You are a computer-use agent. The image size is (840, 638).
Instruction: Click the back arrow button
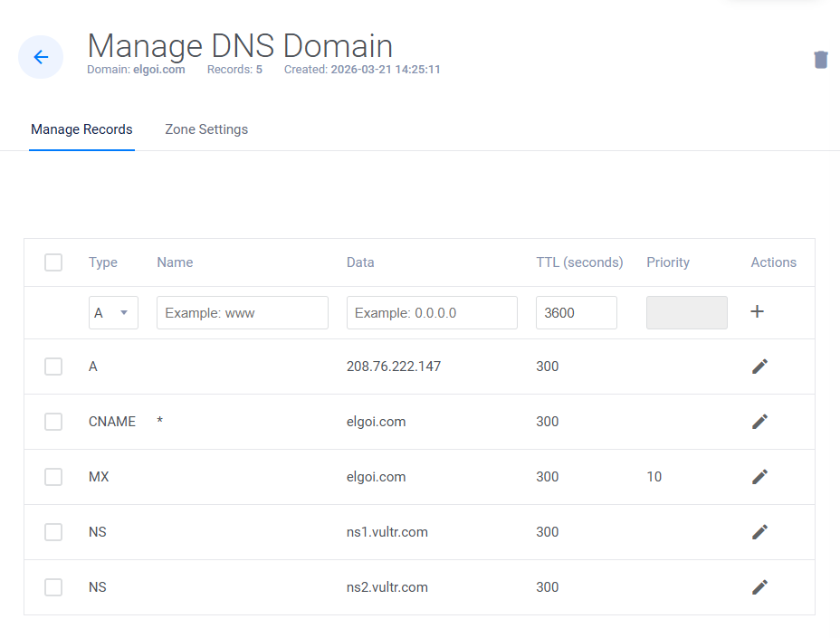coord(41,57)
